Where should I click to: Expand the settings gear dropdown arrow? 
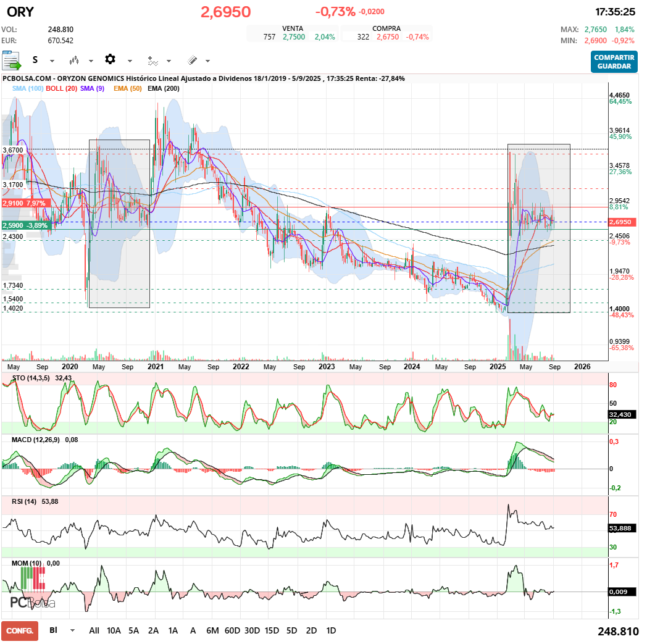(x=130, y=61)
